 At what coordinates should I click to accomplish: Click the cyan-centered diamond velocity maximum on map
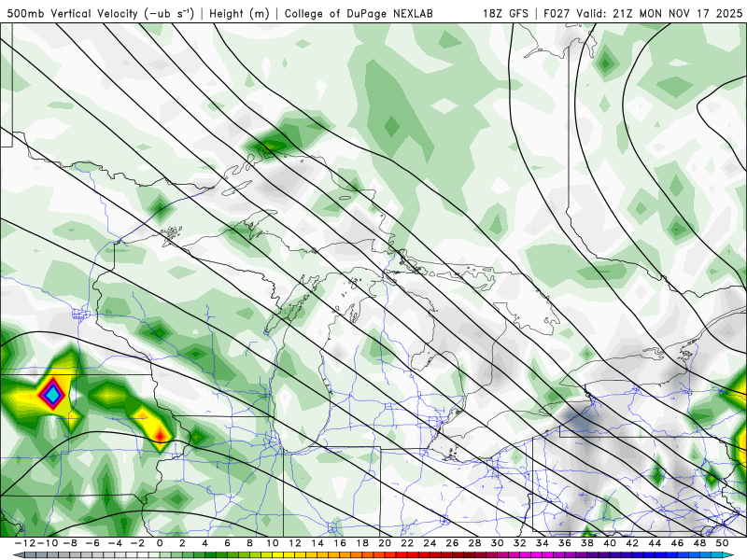[51, 394]
